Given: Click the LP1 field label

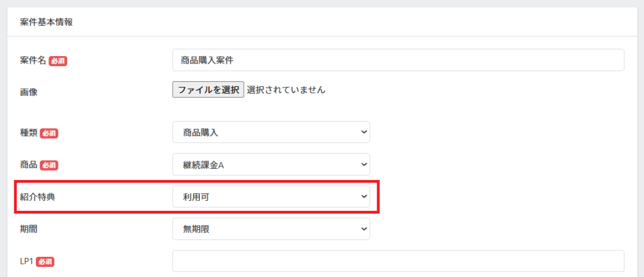Looking at the screenshot, I should pos(26,261).
